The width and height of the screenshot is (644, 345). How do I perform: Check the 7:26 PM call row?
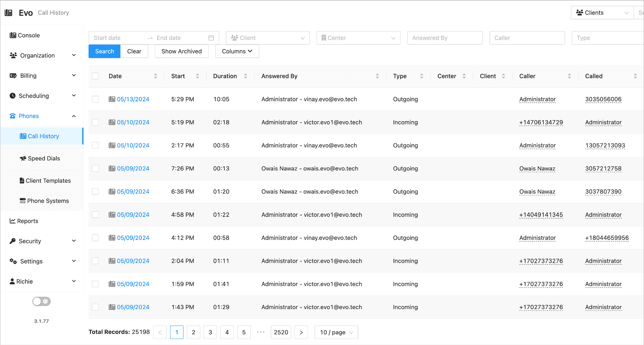coord(95,168)
